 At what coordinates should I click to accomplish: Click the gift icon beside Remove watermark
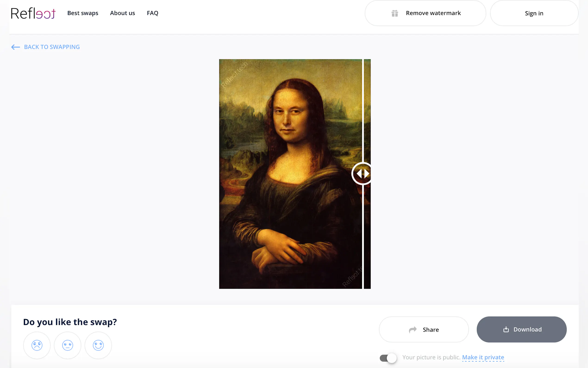tap(394, 13)
